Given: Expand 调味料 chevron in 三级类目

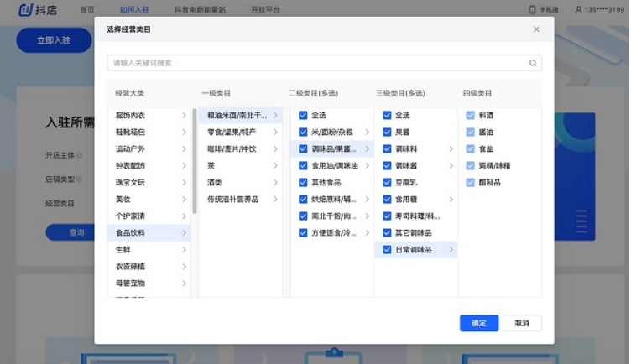Looking at the screenshot, I should coord(451,148).
